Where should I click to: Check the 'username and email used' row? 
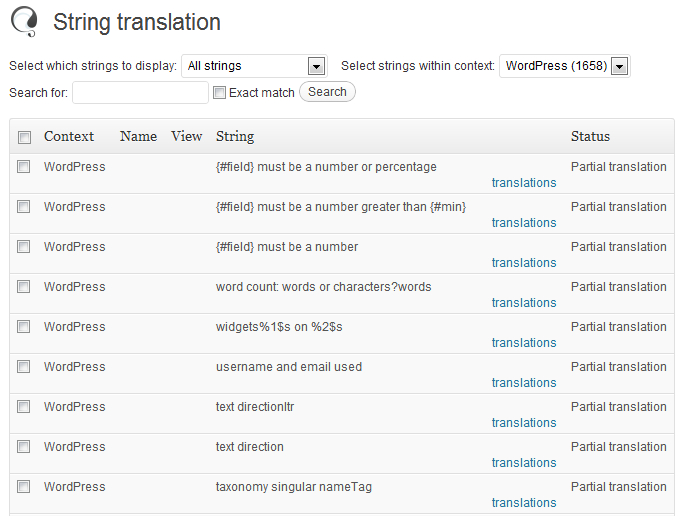(23, 366)
